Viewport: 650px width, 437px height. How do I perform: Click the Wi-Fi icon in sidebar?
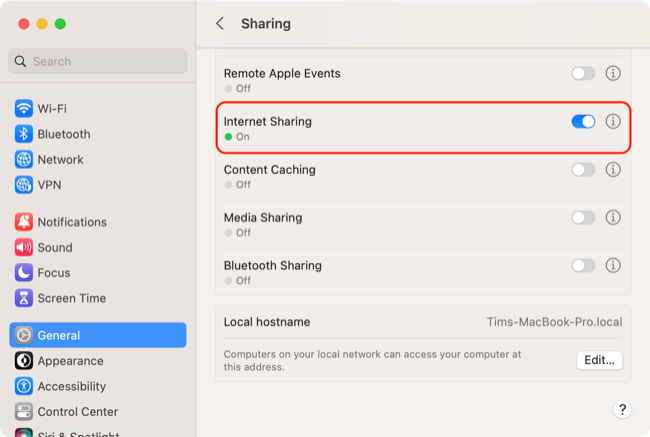24,108
